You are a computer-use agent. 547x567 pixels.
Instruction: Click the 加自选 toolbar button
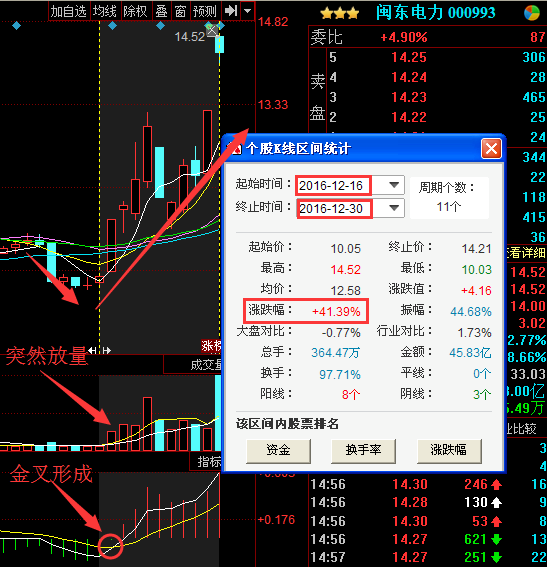click(x=68, y=11)
